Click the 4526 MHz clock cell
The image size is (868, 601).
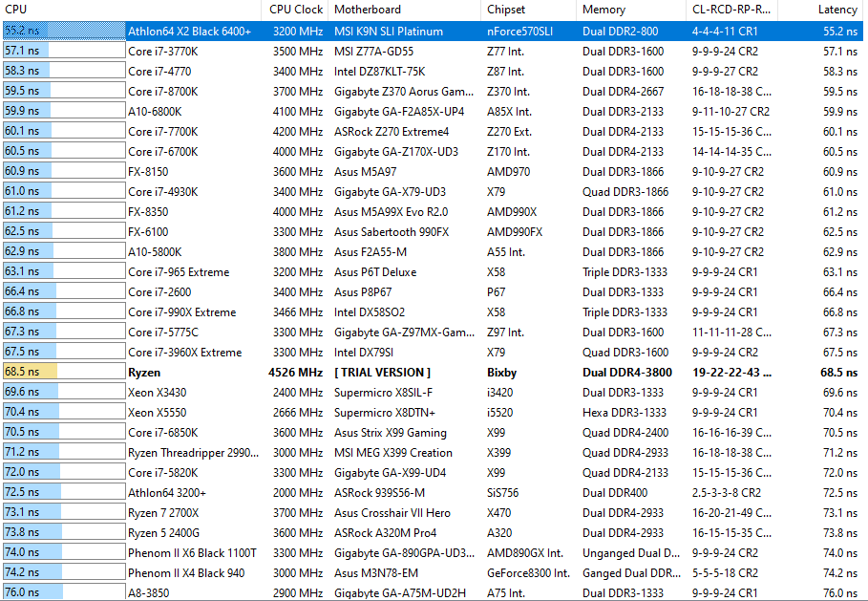tap(295, 373)
